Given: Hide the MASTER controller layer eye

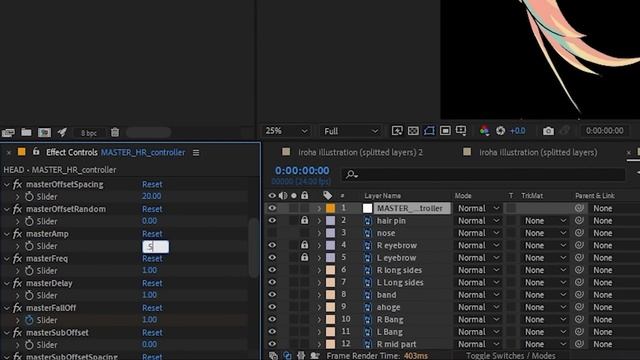Looking at the screenshot, I should 272,208.
